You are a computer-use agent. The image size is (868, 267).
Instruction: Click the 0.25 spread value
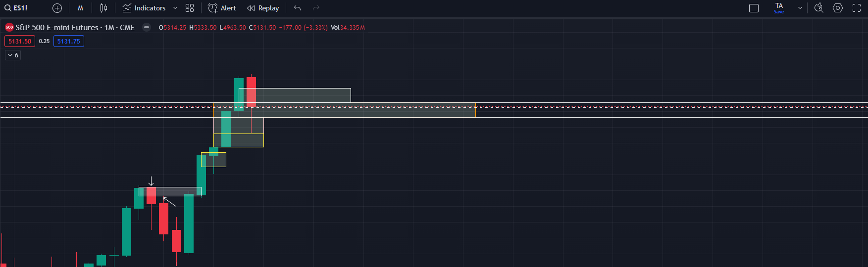(44, 41)
